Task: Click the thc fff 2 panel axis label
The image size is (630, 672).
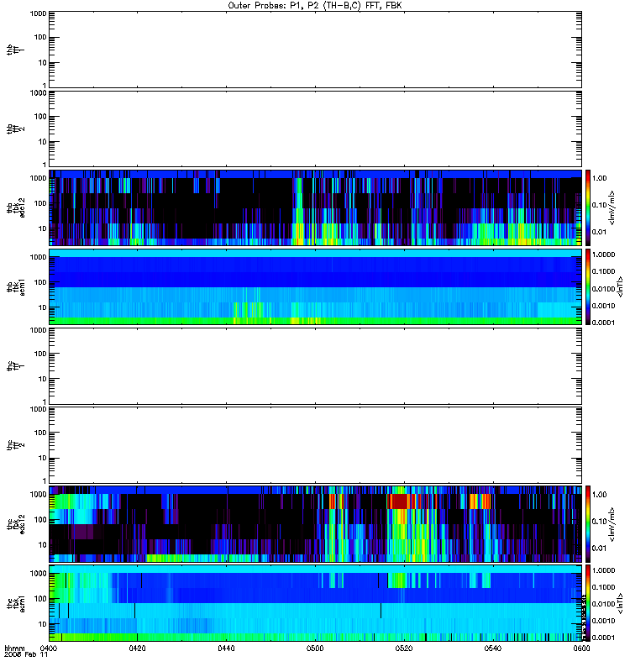Action: [x=16, y=445]
